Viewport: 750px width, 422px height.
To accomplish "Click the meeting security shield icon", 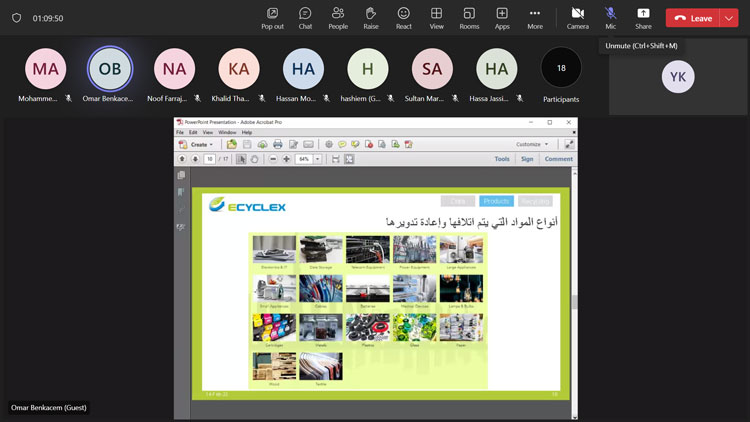I will pos(16,18).
